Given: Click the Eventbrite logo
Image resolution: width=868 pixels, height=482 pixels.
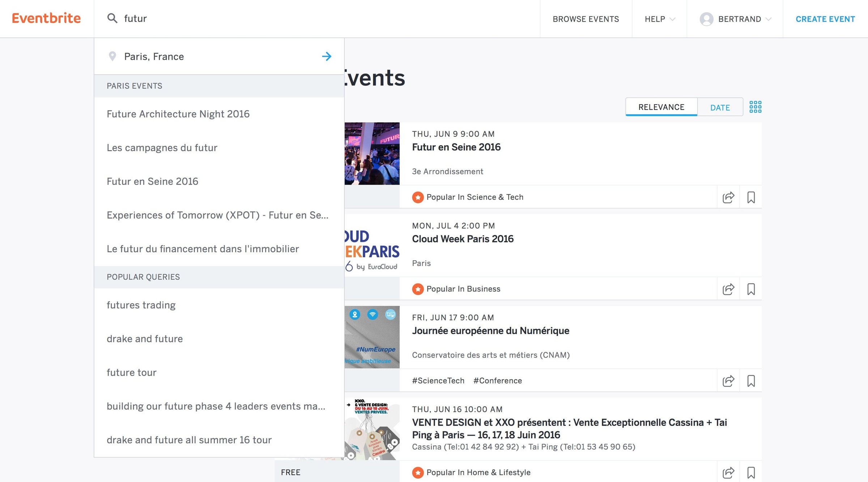Looking at the screenshot, I should click(x=46, y=18).
